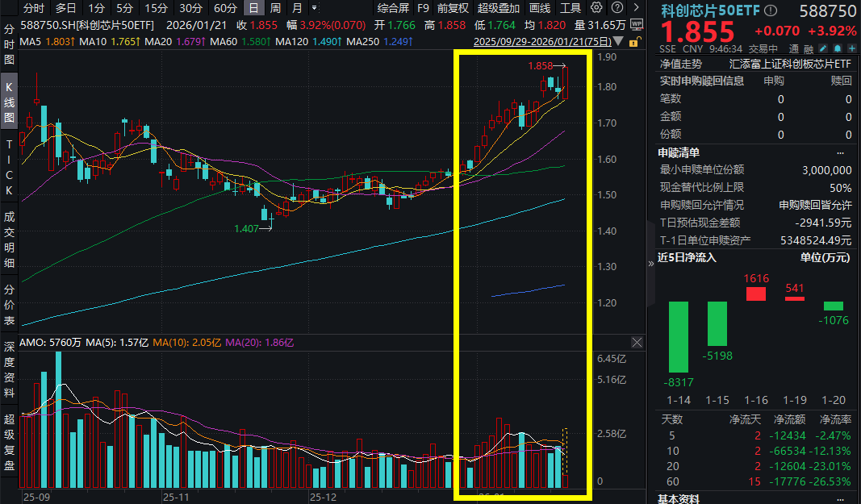Close the AMO volume sub-chart with X

637,343
